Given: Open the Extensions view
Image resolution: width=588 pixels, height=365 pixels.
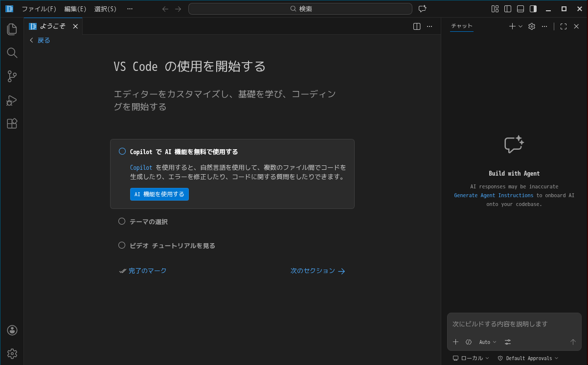Looking at the screenshot, I should point(12,124).
